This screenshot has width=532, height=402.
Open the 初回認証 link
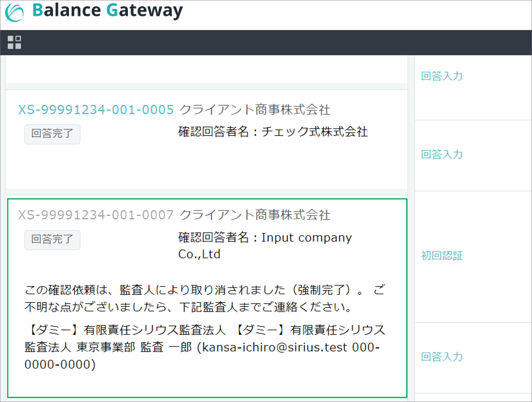(x=442, y=255)
